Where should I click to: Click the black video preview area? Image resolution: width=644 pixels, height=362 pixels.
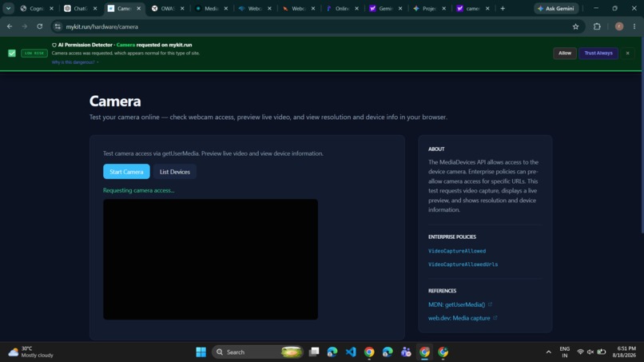[210, 259]
